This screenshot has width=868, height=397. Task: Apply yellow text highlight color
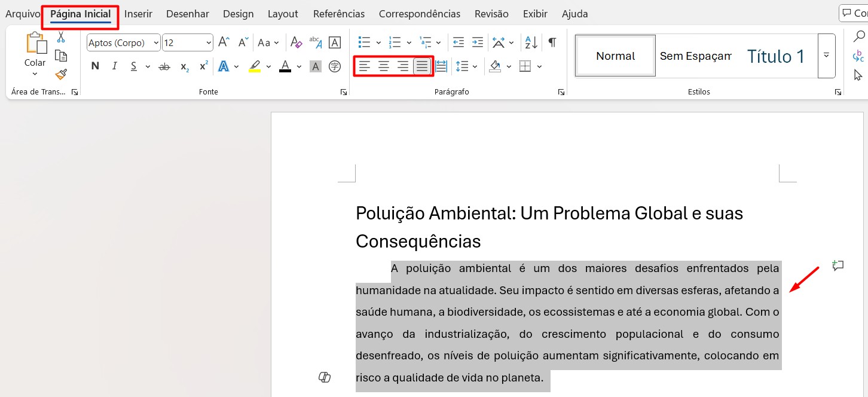point(255,66)
